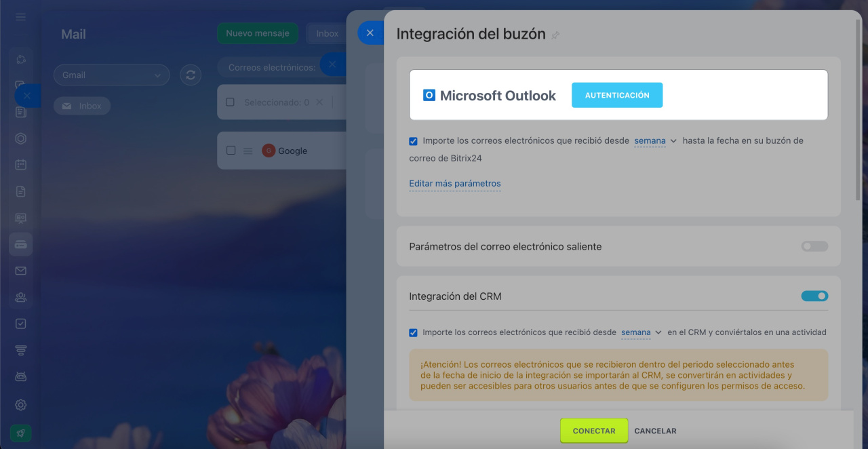Click the Google sender name in list
Image resolution: width=868 pixels, height=449 pixels.
[293, 151]
